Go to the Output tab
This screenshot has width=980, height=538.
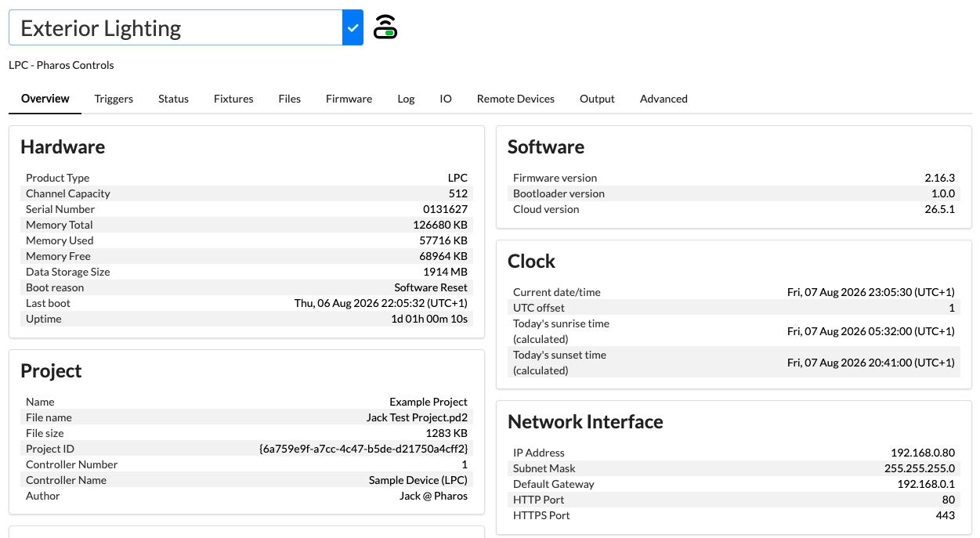(x=597, y=99)
